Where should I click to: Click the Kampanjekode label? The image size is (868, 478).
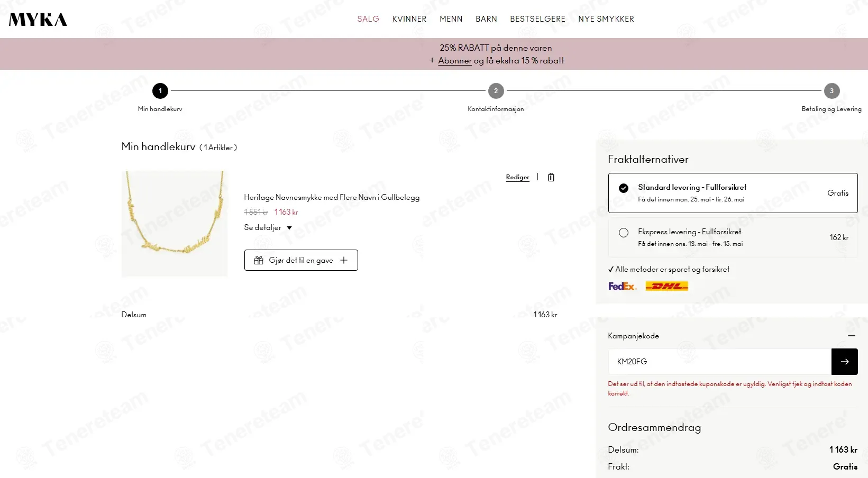click(633, 336)
